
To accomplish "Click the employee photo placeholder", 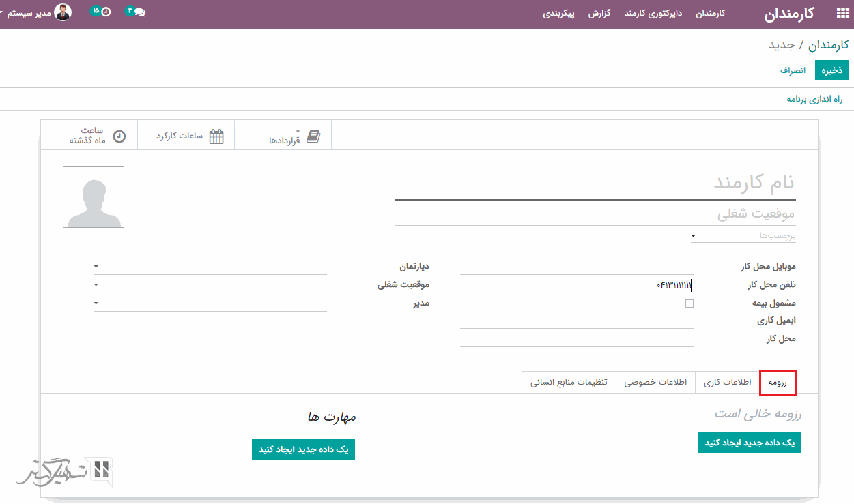I will click(x=94, y=197).
